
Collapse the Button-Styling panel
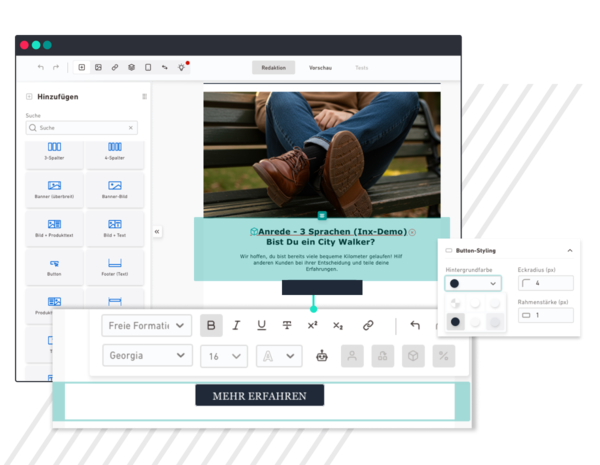[x=570, y=251]
